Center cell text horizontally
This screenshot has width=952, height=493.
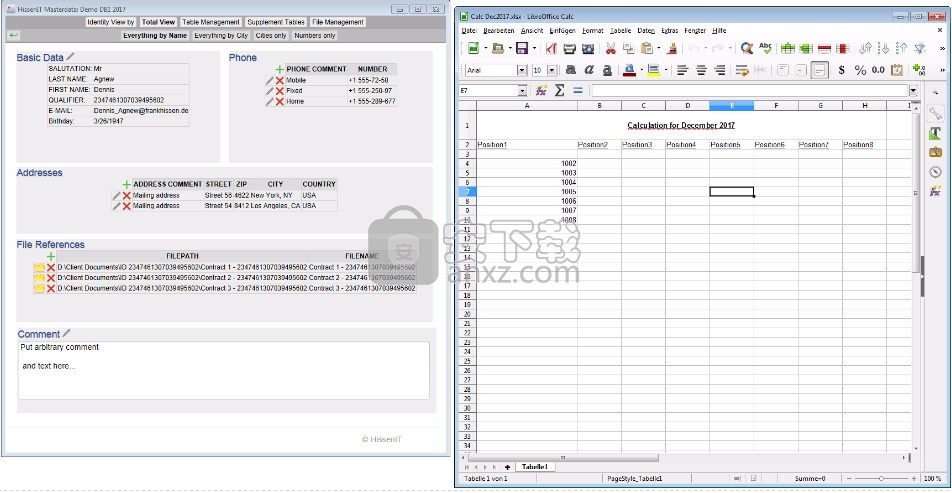click(701, 70)
